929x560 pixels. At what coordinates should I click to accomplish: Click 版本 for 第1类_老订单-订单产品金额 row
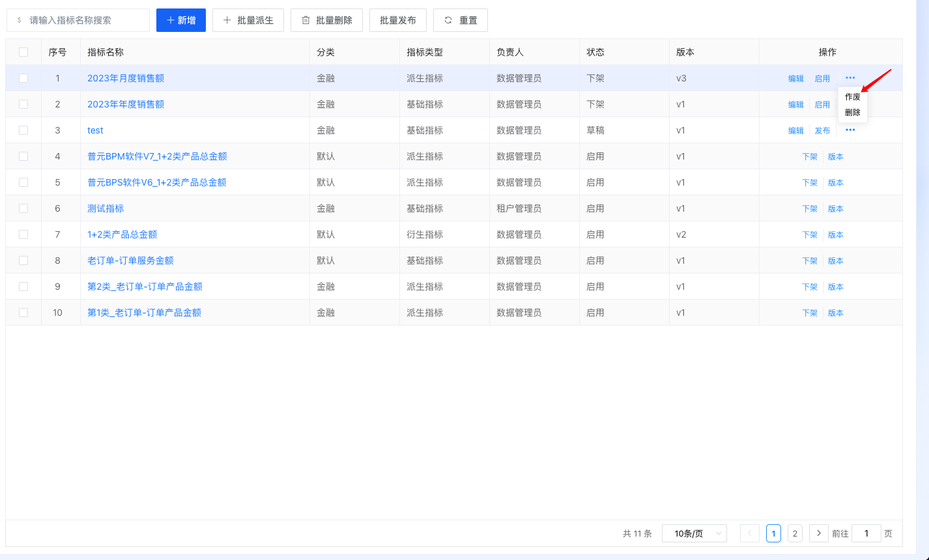click(835, 313)
